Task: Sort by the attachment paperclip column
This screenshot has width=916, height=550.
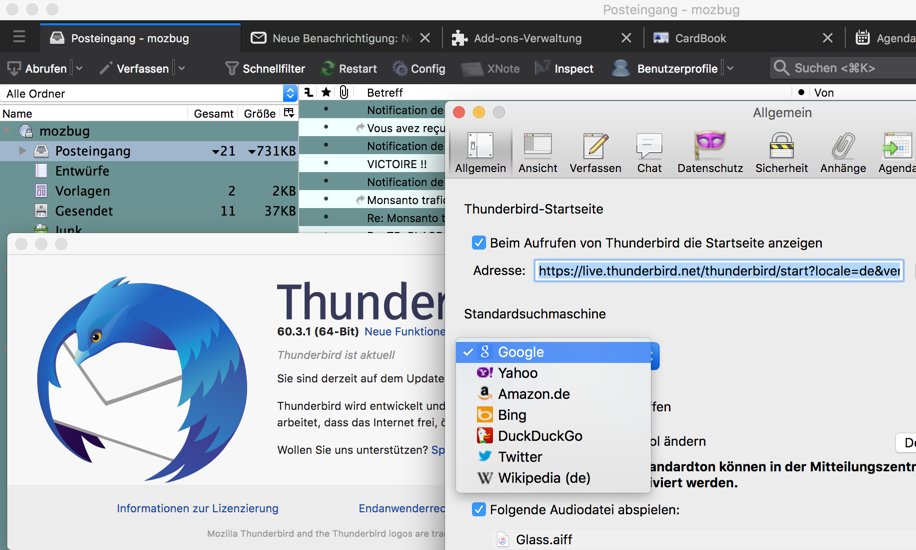Action: coord(344,92)
